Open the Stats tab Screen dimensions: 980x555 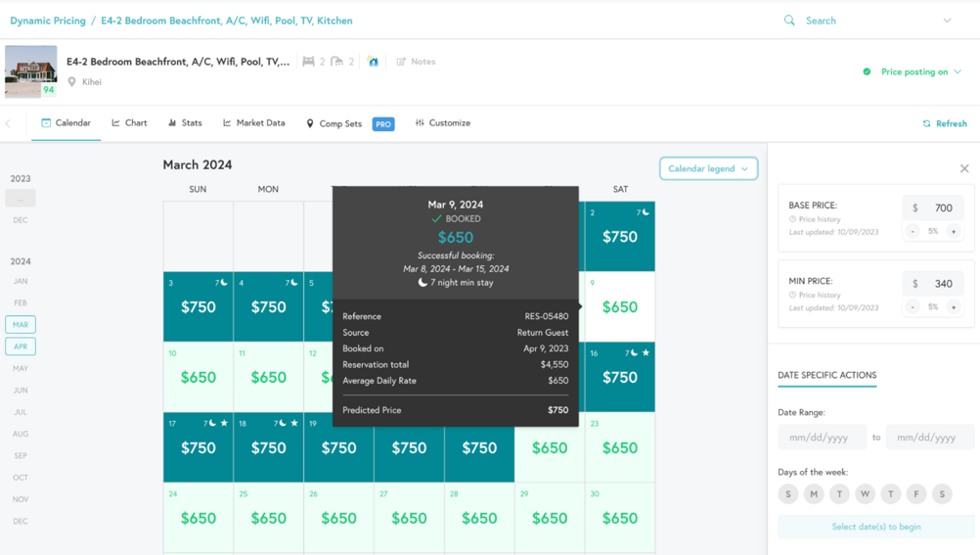(185, 123)
